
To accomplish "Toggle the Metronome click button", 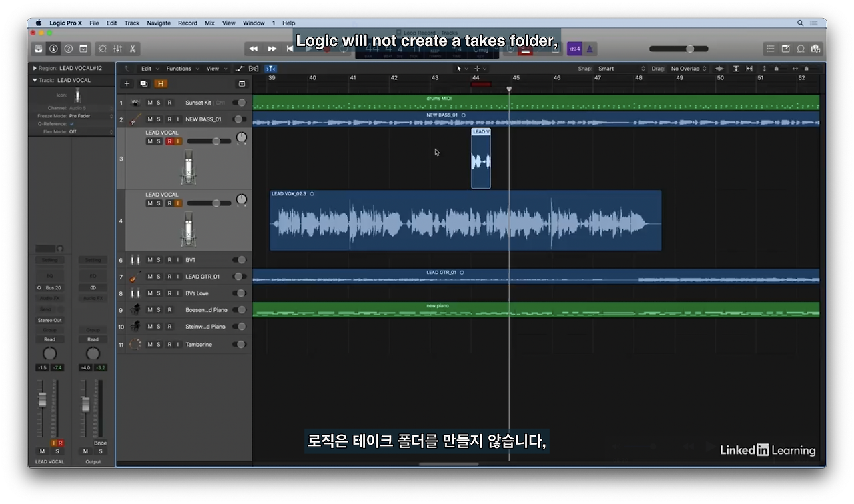I will (590, 49).
